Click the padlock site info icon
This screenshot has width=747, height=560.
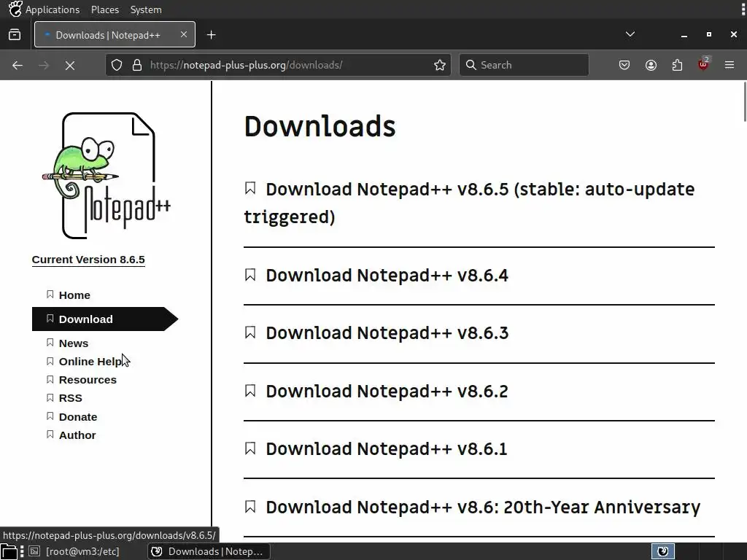pyautogui.click(x=137, y=65)
